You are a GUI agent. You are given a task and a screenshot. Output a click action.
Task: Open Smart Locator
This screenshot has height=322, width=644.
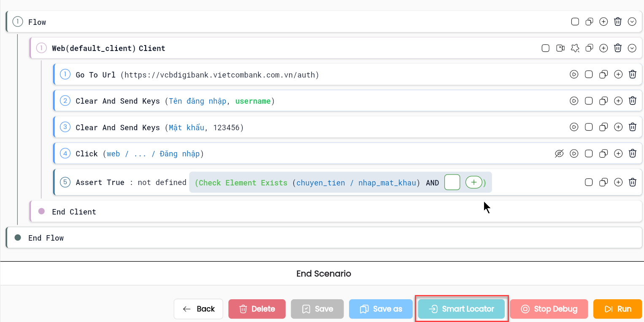pyautogui.click(x=461, y=309)
